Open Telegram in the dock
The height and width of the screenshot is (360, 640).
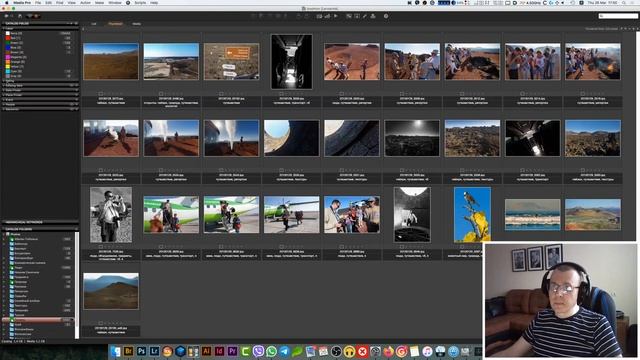click(284, 351)
